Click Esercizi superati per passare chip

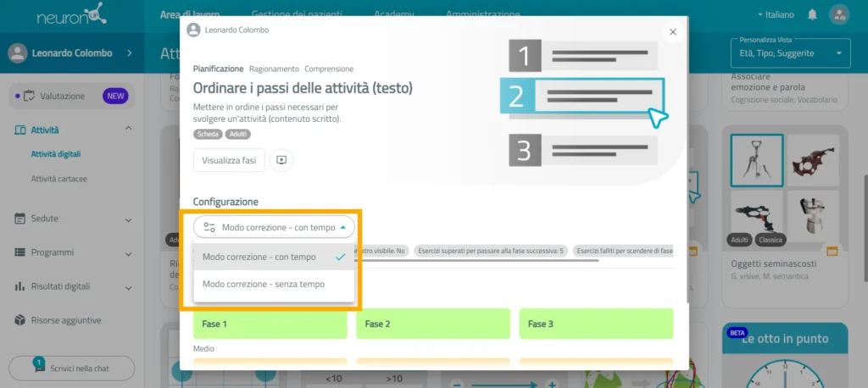click(491, 251)
